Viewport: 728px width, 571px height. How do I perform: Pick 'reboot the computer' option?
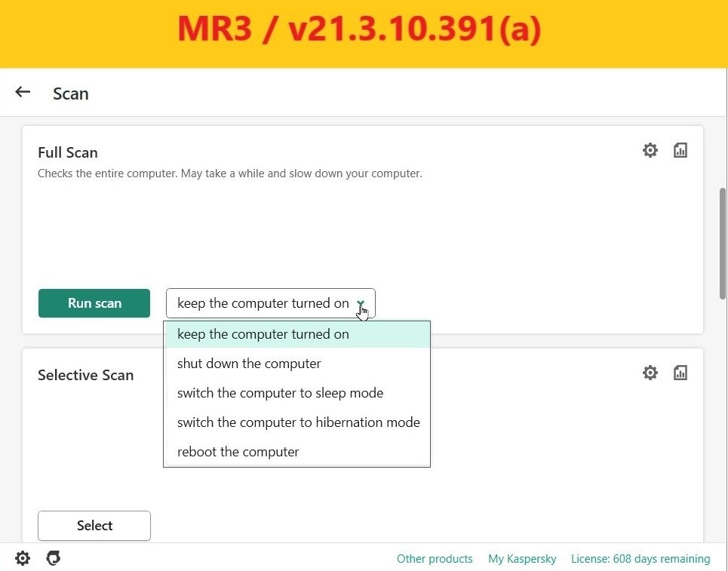pyautogui.click(x=297, y=451)
